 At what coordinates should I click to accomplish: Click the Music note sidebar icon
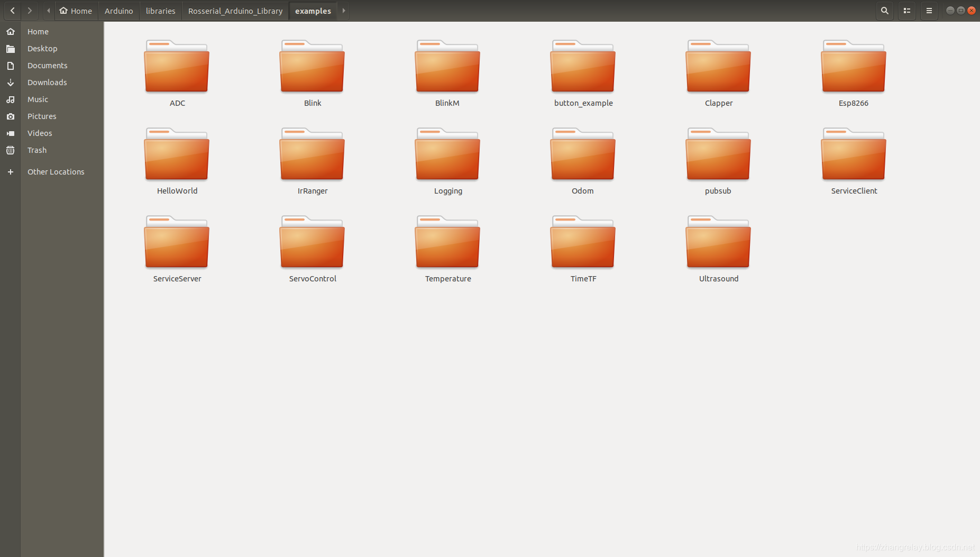[10, 99]
